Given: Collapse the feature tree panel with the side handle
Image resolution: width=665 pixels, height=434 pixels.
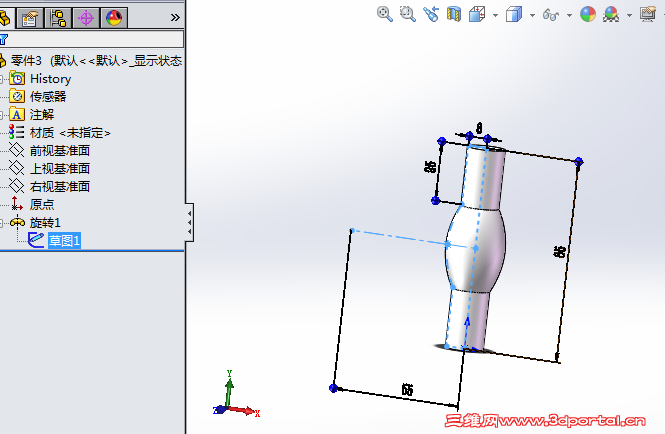Looking at the screenshot, I should [x=190, y=223].
